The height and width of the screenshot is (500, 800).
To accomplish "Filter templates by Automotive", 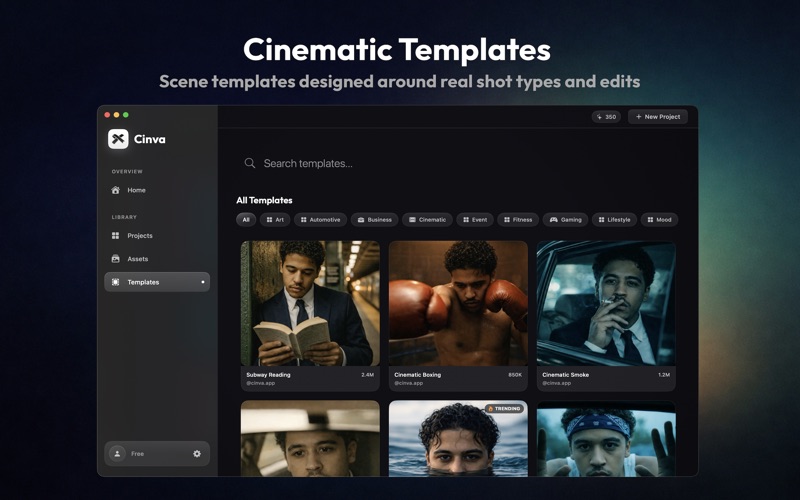I will coord(320,220).
